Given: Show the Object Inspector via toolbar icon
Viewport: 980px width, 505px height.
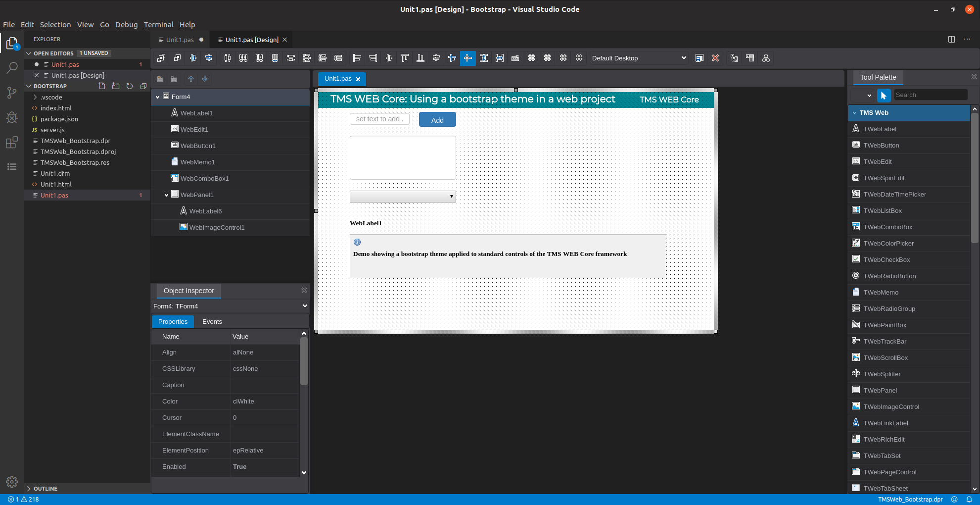Looking at the screenshot, I should pyautogui.click(x=750, y=58).
